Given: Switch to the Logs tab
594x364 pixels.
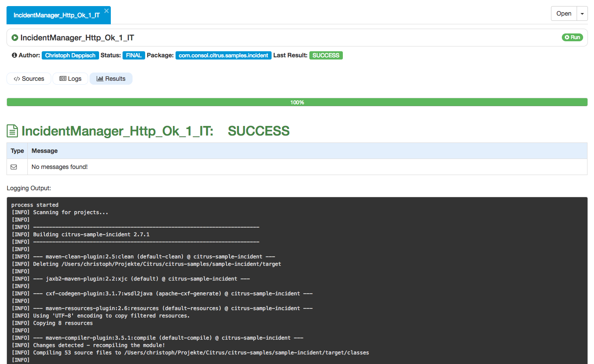Looking at the screenshot, I should click(x=70, y=79).
